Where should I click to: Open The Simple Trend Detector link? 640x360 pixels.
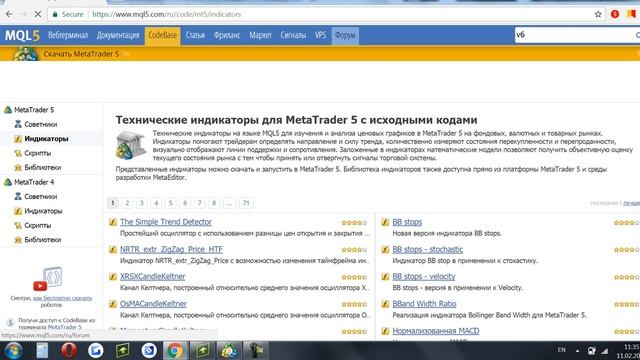point(166,222)
